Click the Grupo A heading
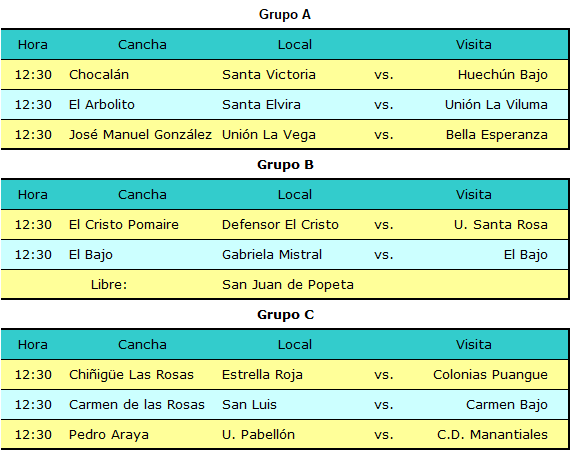Viewport: 570px width, 450px height. coord(285,15)
